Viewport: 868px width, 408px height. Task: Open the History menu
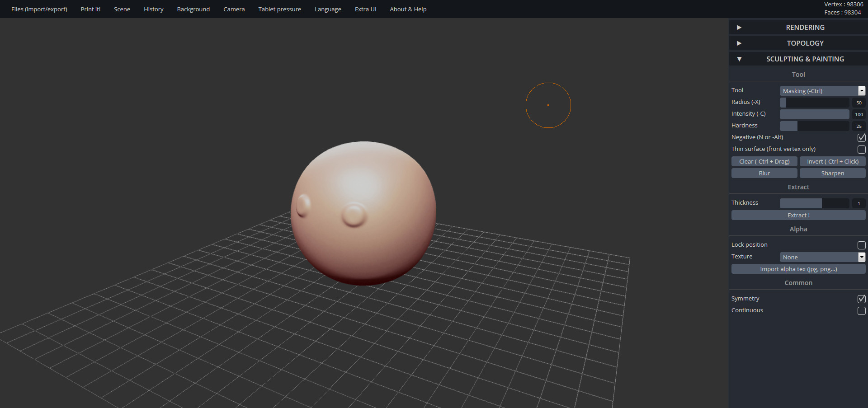tap(153, 9)
